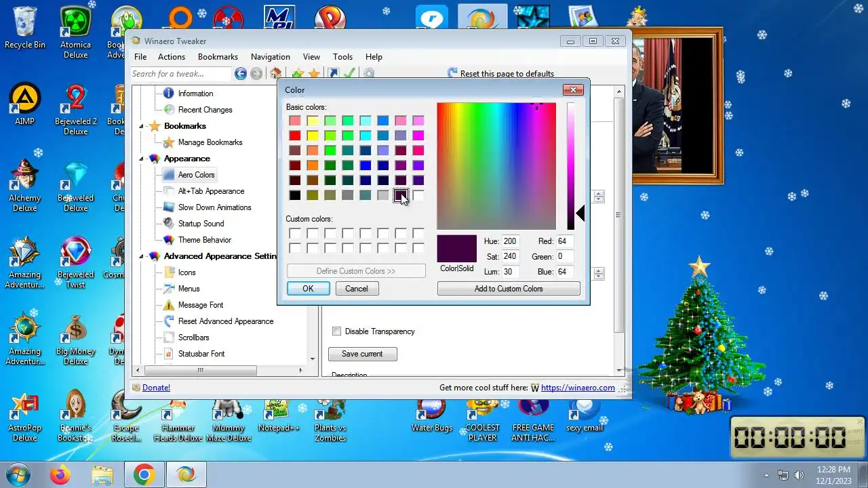Click the blue back navigation arrow

coord(240,74)
